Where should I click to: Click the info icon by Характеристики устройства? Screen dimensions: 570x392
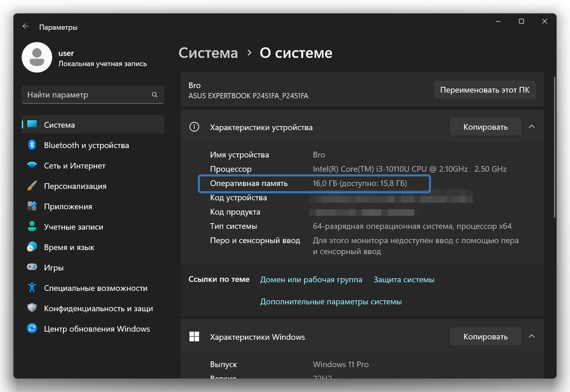point(194,127)
